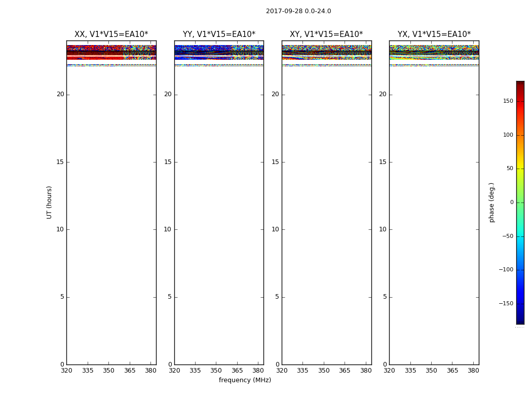Click the "frequency (MHz)" x-axis label

[x=245, y=380]
